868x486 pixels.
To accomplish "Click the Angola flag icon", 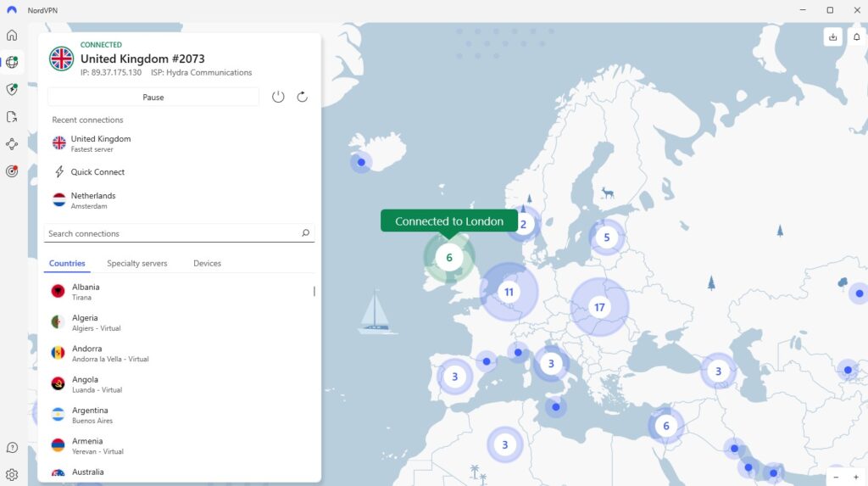I will pos(58,383).
